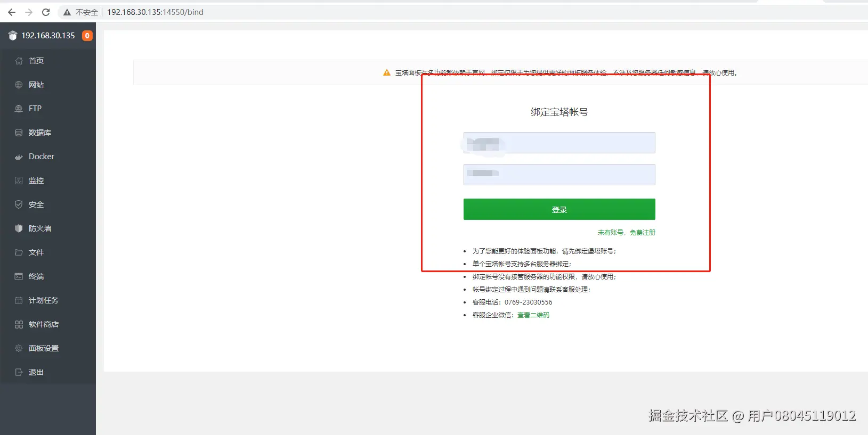This screenshot has height=435, width=868.
Task: Click the 单个宝塔帐号支持多台服务器绑定 note
Action: [522, 264]
